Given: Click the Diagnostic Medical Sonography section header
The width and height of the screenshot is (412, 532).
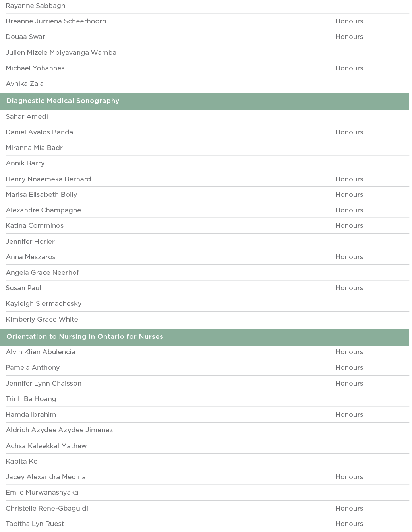Looking at the screenshot, I should point(63,101).
